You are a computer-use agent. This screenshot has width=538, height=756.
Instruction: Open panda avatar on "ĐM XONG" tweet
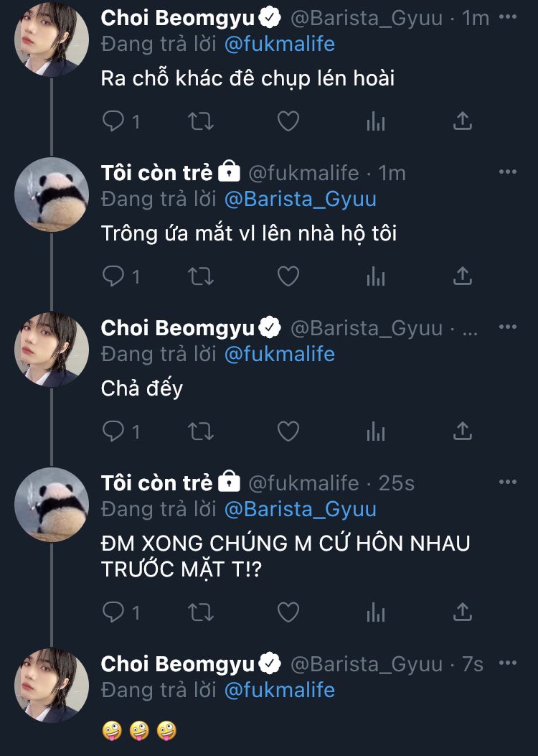52,504
